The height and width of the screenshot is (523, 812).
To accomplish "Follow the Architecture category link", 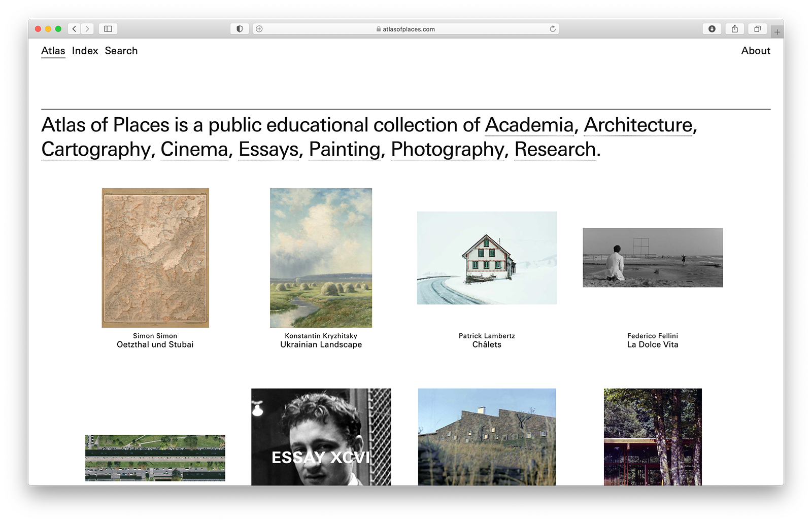I will coord(638,125).
